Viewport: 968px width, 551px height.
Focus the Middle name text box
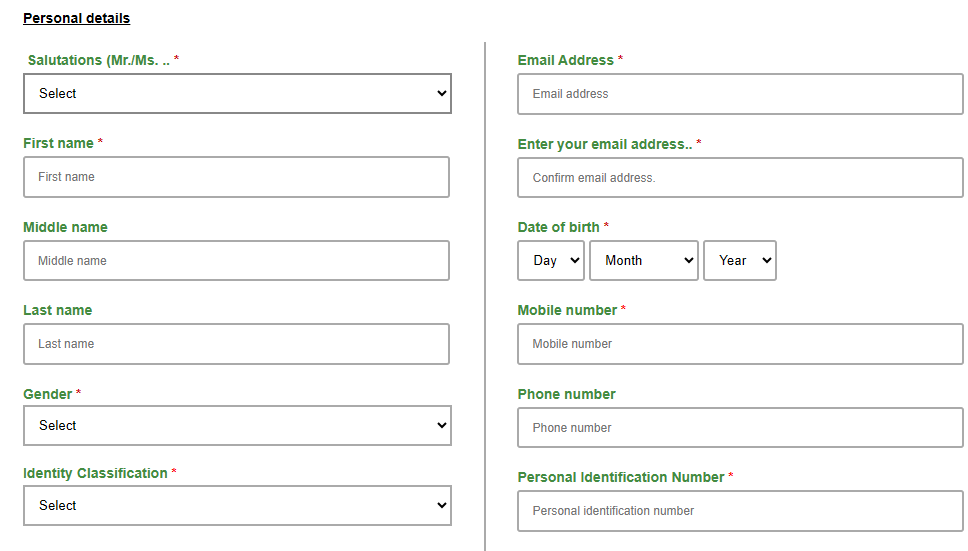coord(236,260)
